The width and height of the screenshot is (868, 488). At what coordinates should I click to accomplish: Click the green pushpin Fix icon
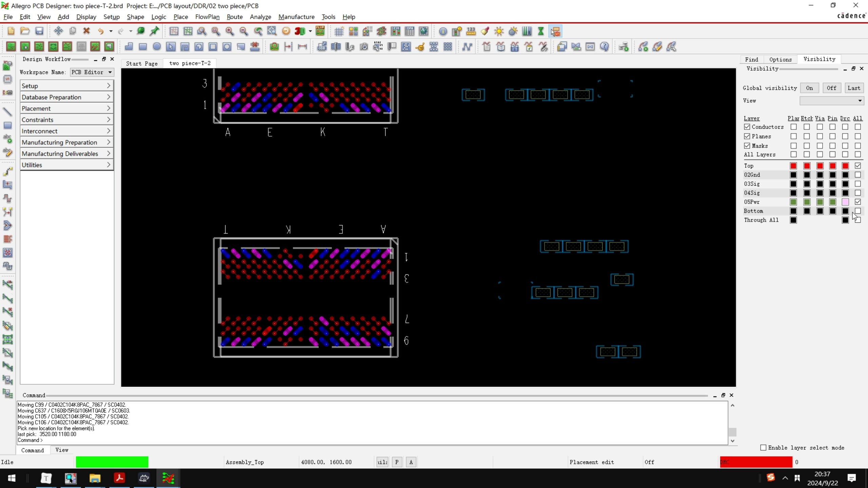155,31
